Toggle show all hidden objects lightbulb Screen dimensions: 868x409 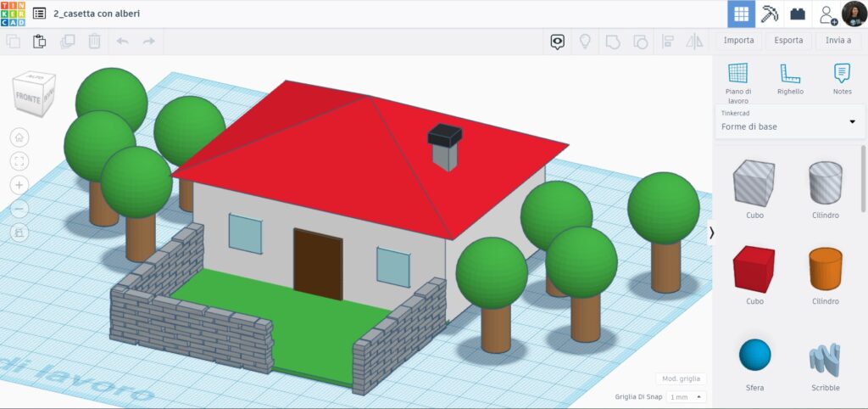584,41
